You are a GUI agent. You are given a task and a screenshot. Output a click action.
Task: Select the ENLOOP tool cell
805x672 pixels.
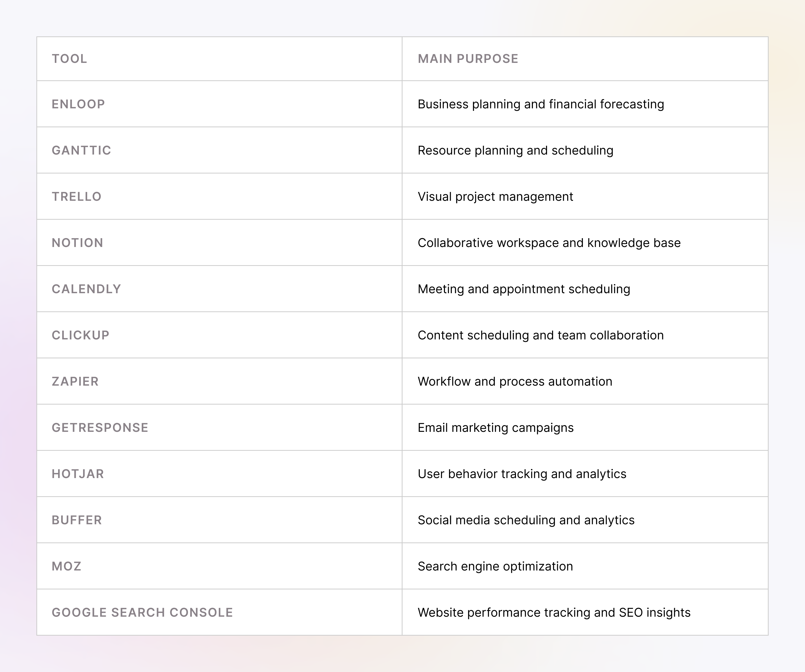point(219,104)
